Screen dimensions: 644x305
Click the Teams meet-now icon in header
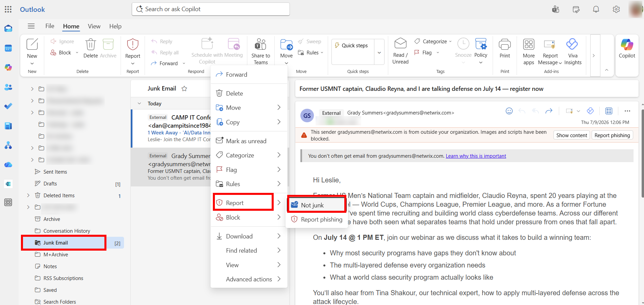pos(555,9)
